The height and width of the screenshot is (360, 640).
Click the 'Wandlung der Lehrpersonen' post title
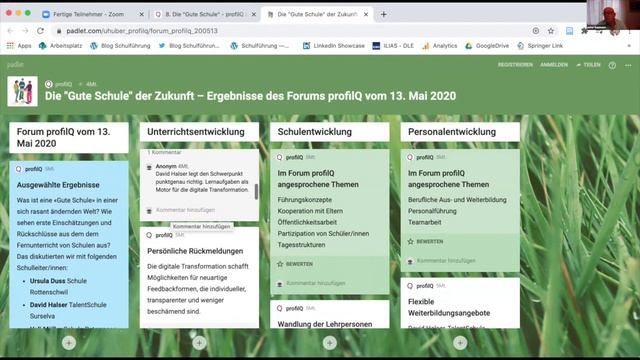click(325, 324)
